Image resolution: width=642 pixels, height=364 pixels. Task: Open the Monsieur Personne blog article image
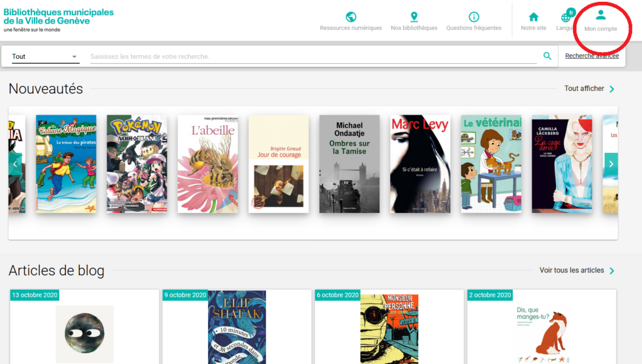(389, 329)
